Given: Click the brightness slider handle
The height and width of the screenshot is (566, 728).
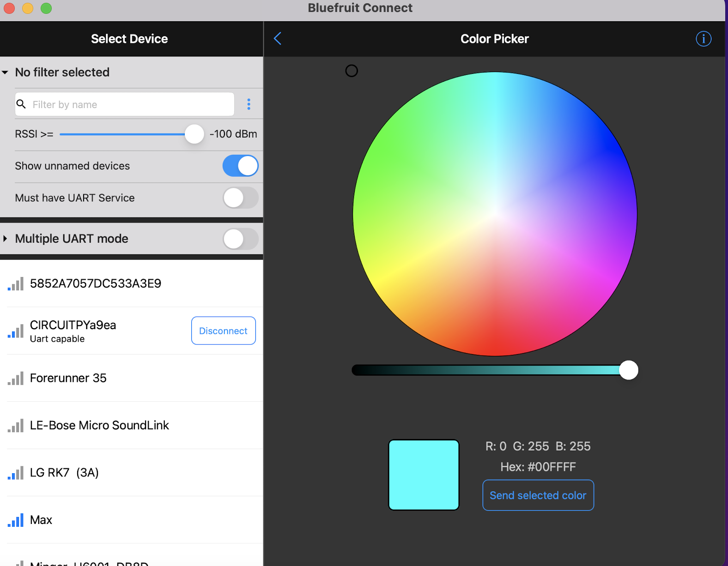Looking at the screenshot, I should 628,370.
